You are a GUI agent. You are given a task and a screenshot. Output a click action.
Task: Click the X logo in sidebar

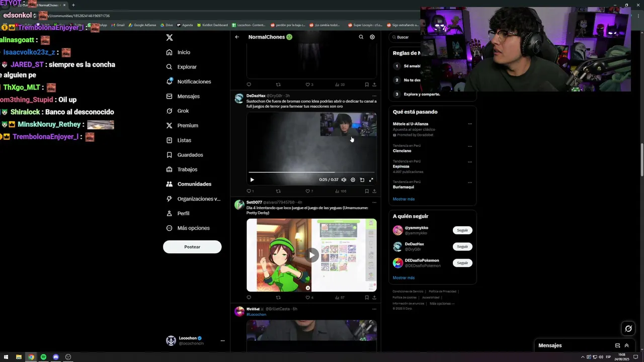170,37
